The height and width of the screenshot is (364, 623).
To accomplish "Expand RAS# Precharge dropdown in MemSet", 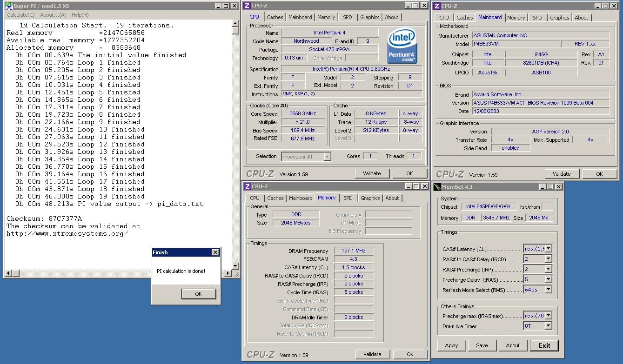I will pyautogui.click(x=548, y=269).
